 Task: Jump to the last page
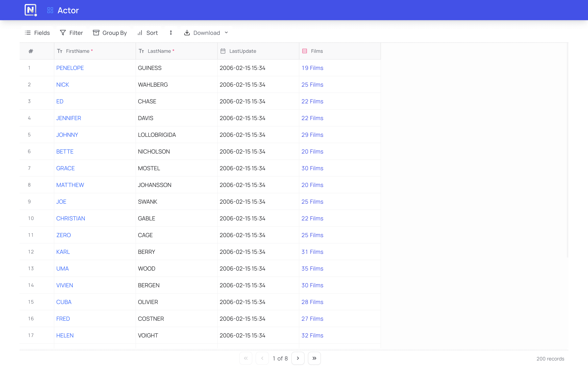point(314,358)
